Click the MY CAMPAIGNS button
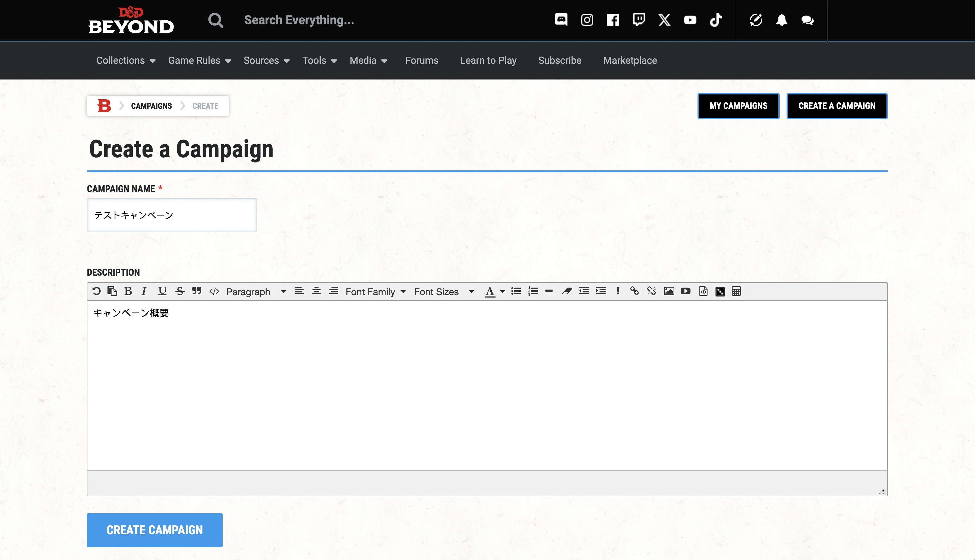The width and height of the screenshot is (975, 560). click(x=738, y=106)
